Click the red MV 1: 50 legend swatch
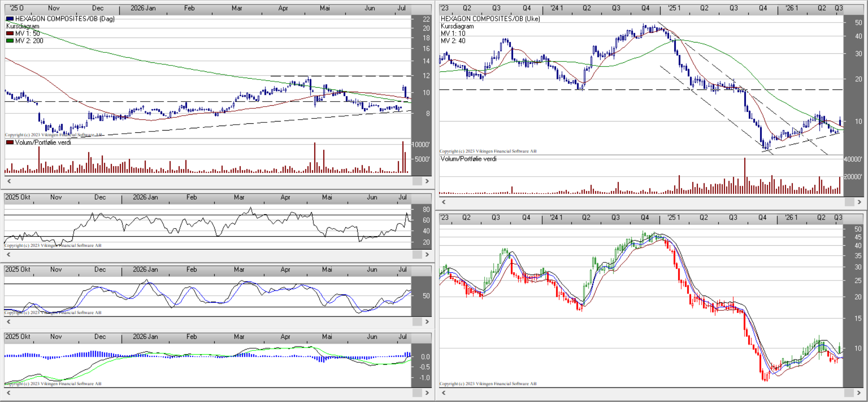 coord(9,33)
